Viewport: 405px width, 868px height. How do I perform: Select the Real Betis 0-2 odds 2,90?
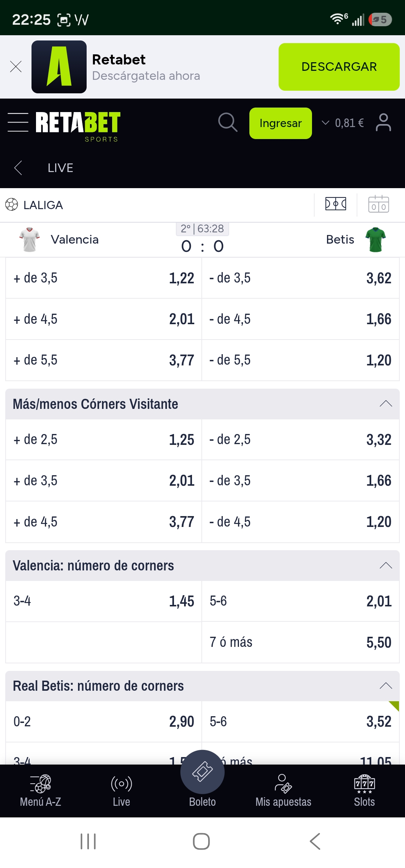pos(104,721)
